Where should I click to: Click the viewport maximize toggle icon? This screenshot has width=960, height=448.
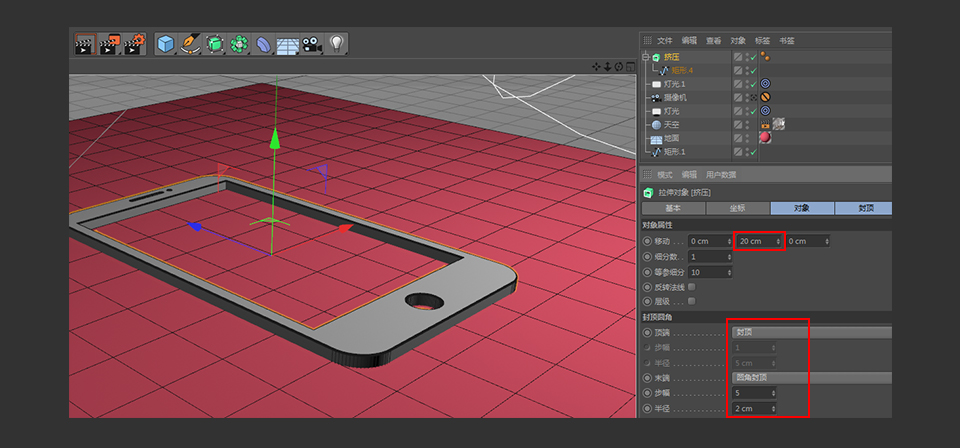point(630,67)
